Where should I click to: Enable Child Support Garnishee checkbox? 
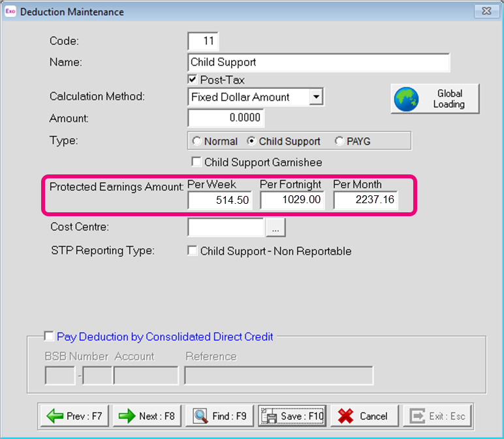click(196, 162)
